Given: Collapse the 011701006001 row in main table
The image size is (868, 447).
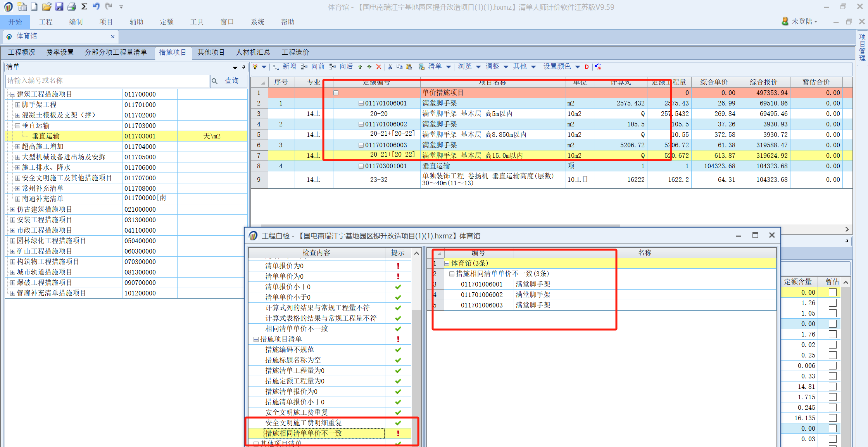Looking at the screenshot, I should pos(361,104).
